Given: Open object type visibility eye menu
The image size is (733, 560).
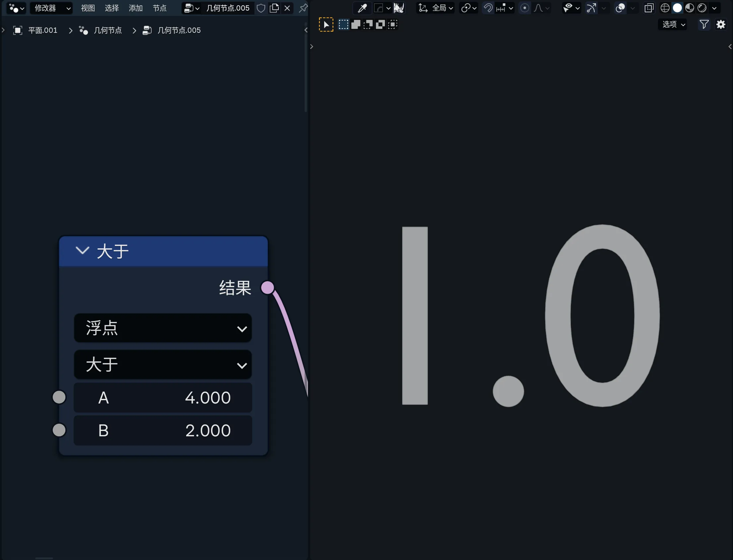Looking at the screenshot, I should pyautogui.click(x=571, y=8).
